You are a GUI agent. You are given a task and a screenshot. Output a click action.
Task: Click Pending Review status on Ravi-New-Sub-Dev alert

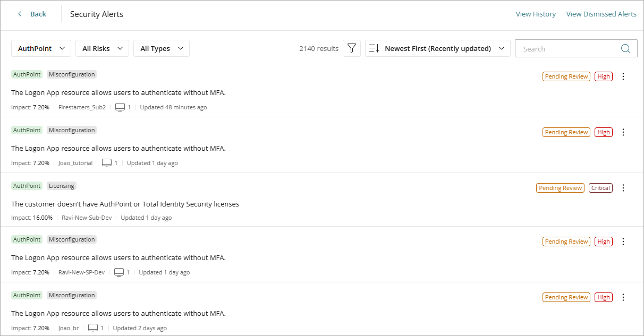(560, 188)
